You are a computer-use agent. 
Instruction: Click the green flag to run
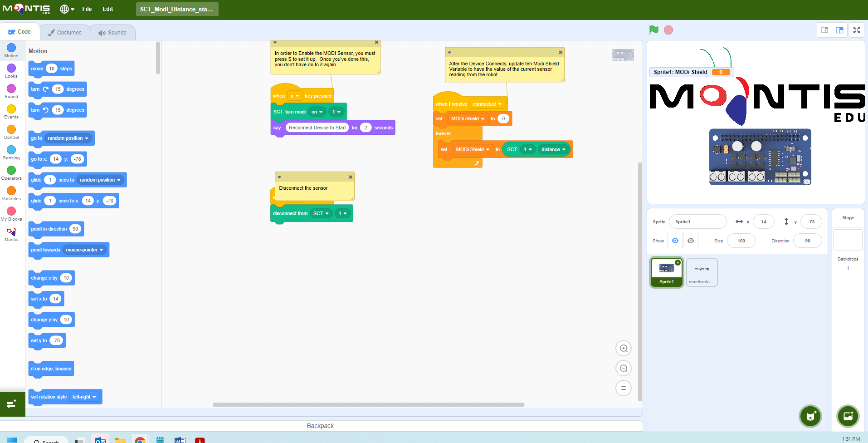653,30
